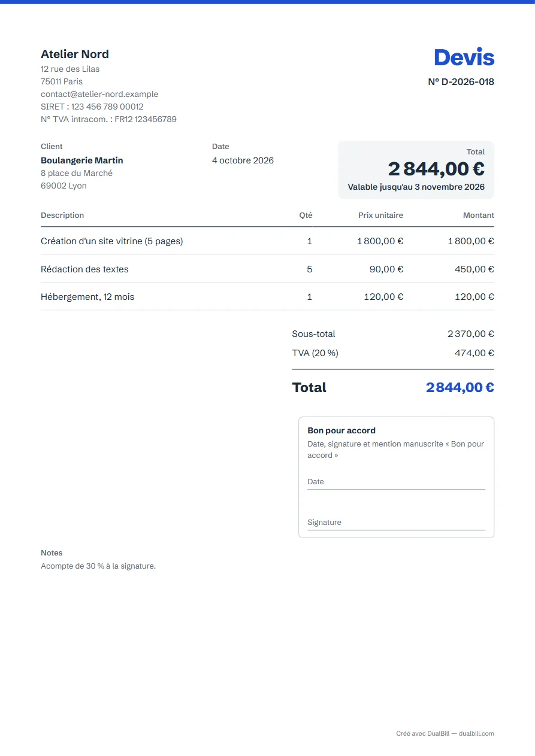This screenshot has width=535, height=756.
Task: Select the Création d'un site vitrine row
Action: point(267,241)
